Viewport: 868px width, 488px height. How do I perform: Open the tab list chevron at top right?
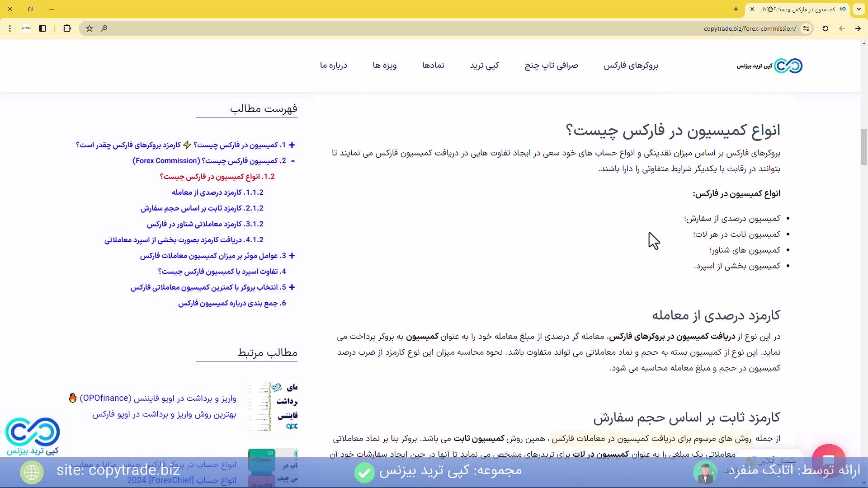pos(859,9)
